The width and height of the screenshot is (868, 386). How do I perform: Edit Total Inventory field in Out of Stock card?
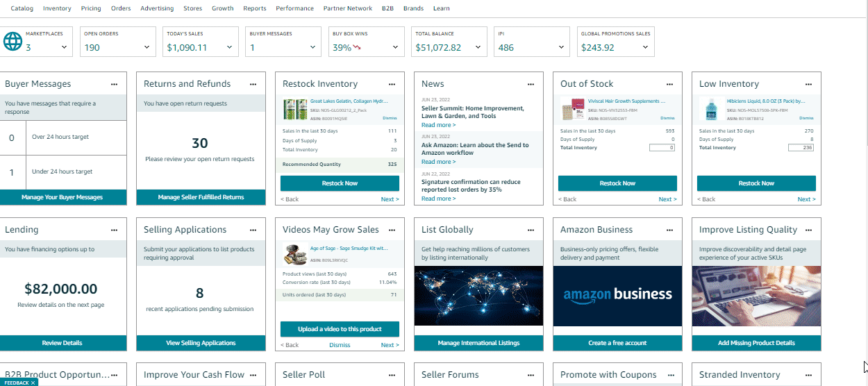click(662, 148)
